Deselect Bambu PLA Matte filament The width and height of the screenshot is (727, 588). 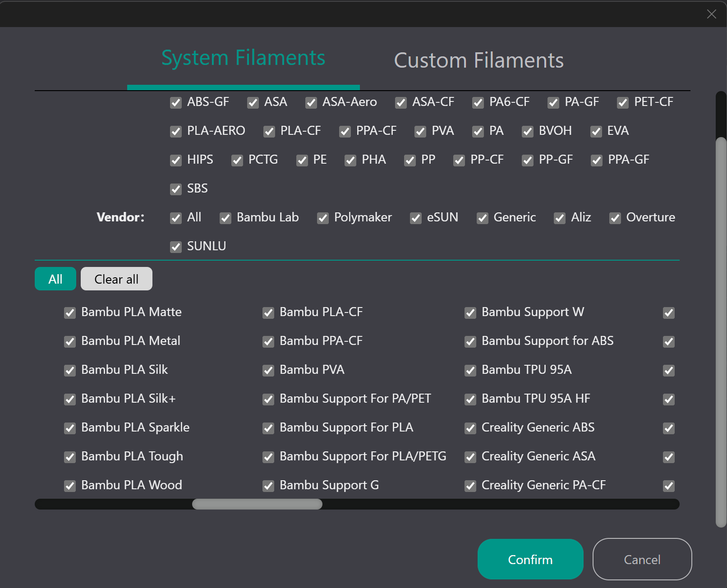(x=70, y=313)
